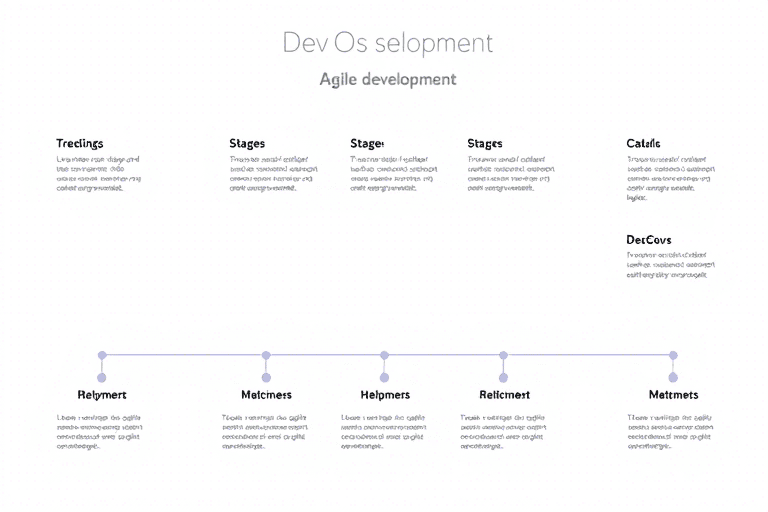This screenshot has width=768, height=512.
Task: Click the description text beneath Relymert
Action: coord(100,432)
